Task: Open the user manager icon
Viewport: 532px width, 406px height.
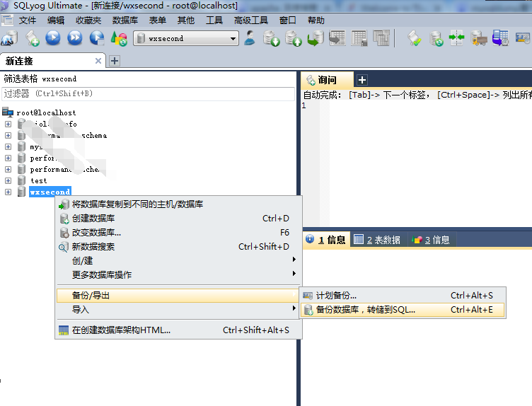Action: [x=250, y=38]
